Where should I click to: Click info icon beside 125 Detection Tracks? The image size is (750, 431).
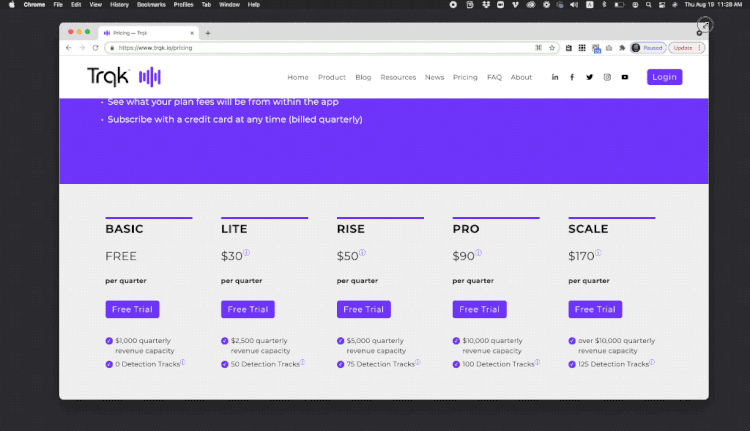click(x=652, y=362)
